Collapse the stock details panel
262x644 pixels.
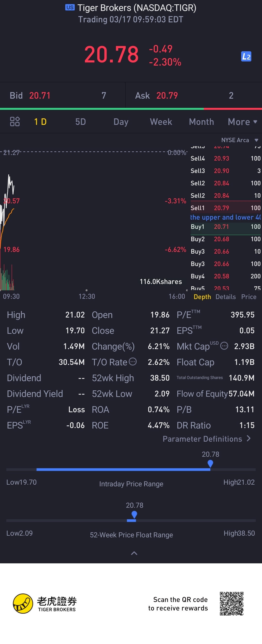pos(134,553)
